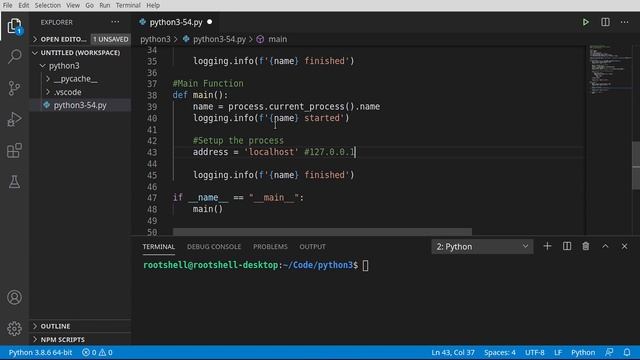Click Python 3.8.6 64-bit interpreter selector
Viewport: 640px width, 360px height.
(x=40, y=352)
